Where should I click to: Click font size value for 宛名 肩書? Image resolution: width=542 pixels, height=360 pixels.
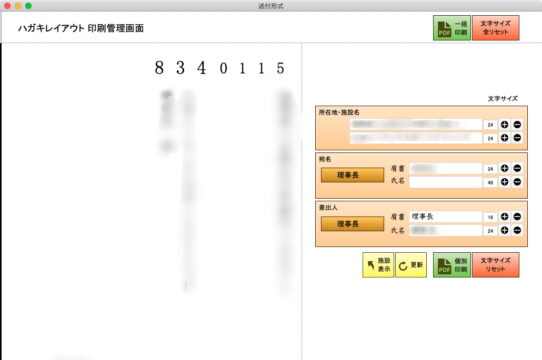coord(490,169)
